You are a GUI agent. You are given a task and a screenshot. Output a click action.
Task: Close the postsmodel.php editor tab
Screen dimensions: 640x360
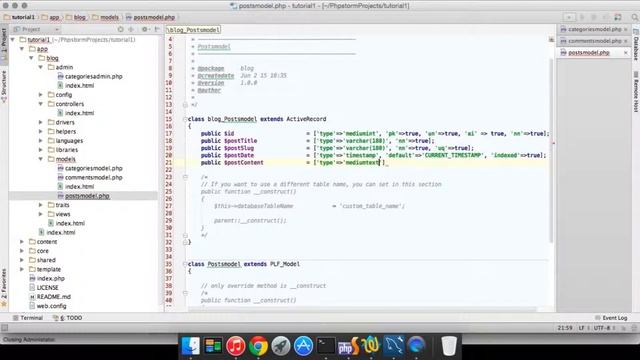pyautogui.click(x=626, y=53)
